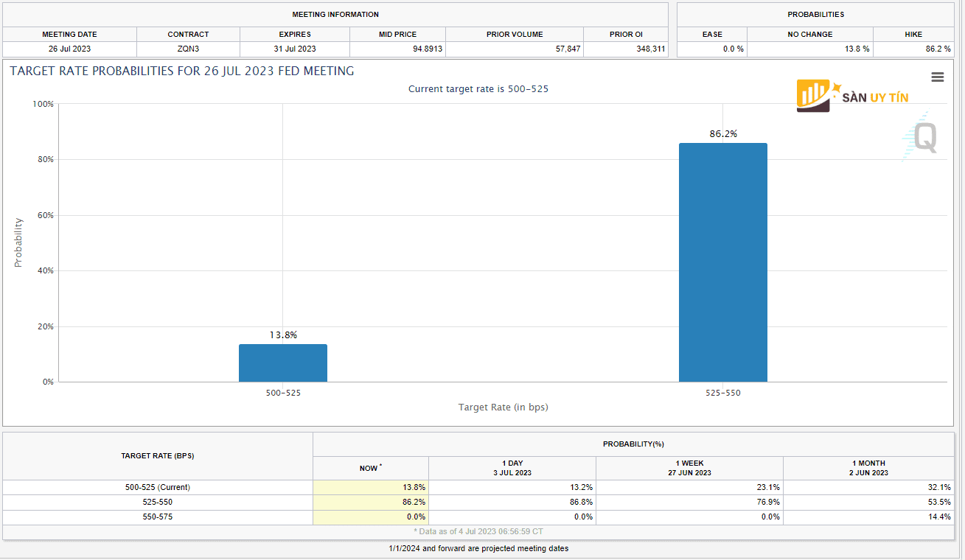Click the chart title for 26 Jul 2023 meeting

(182, 71)
